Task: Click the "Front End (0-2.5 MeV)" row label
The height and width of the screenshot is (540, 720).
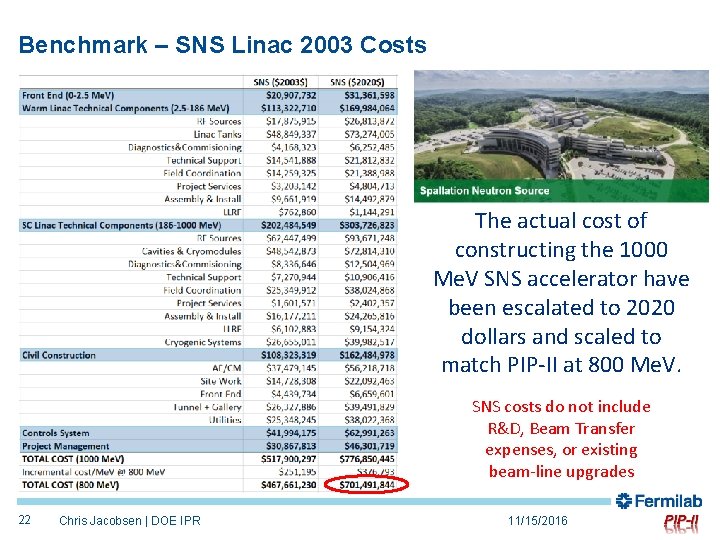Action: 68,96
